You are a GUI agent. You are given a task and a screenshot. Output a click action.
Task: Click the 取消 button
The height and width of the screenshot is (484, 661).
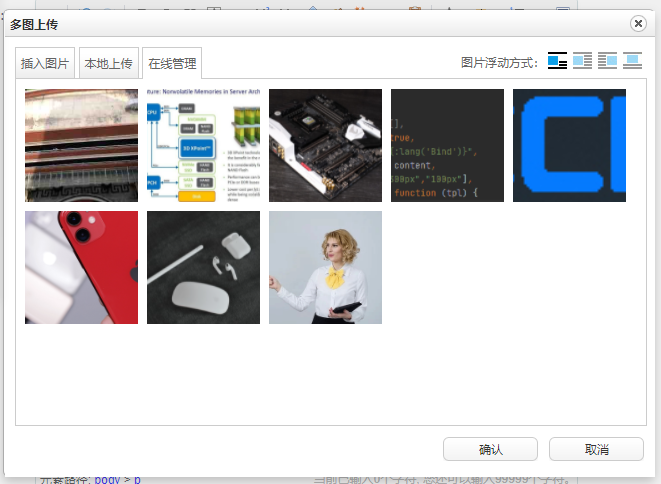pyautogui.click(x=596, y=449)
